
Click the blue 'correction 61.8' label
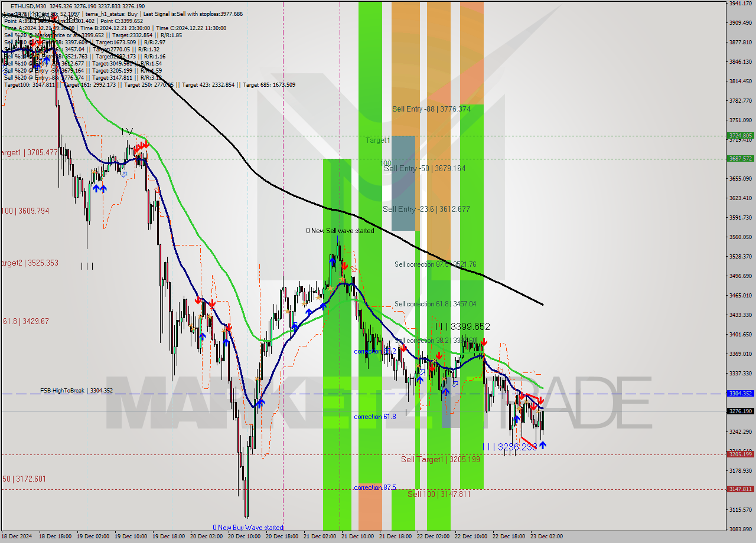[x=375, y=417]
